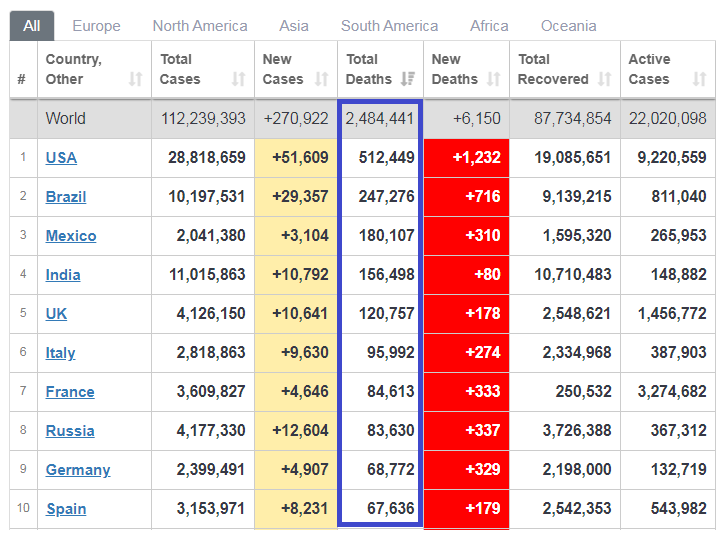Click the New Cases sort arrows icon
726x536 pixels.
click(x=321, y=79)
